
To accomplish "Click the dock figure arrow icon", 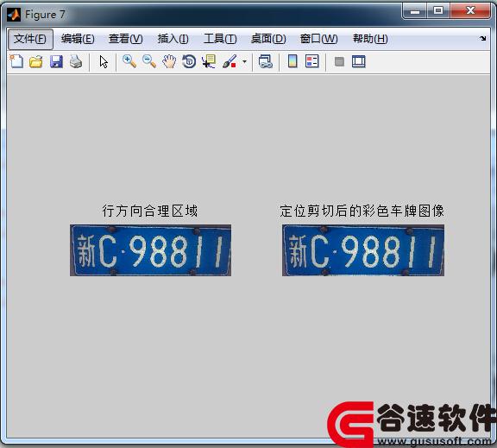I will pyautogui.click(x=482, y=38).
